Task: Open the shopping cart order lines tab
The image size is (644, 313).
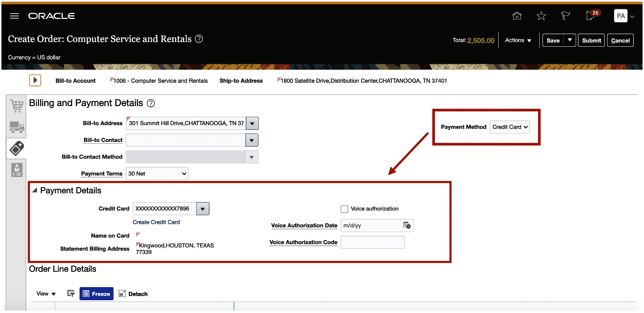Action: [x=17, y=106]
